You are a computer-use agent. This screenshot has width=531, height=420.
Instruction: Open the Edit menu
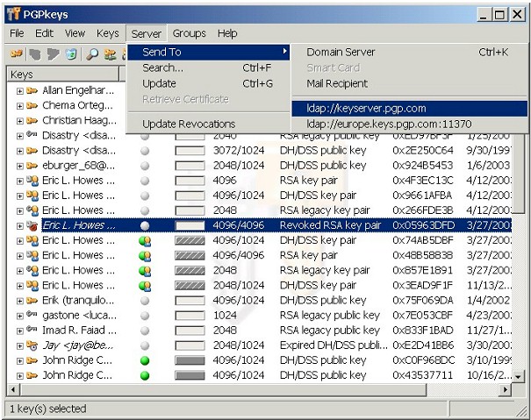click(44, 33)
